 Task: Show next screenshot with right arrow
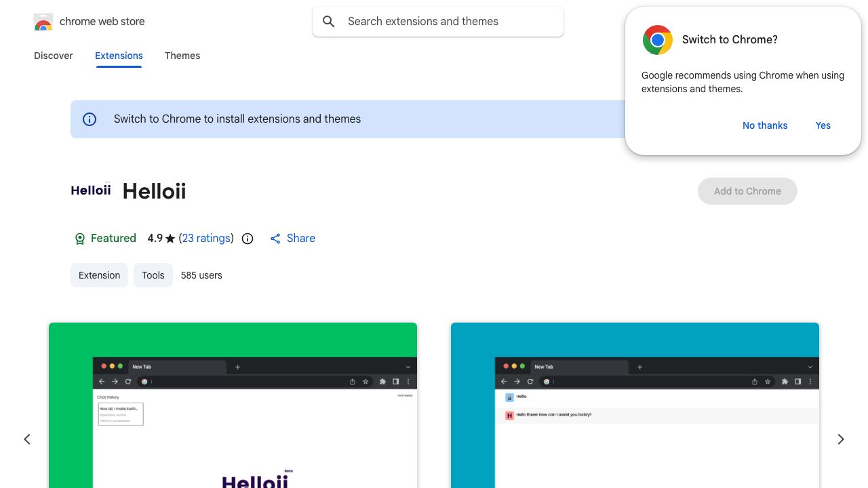(x=841, y=439)
